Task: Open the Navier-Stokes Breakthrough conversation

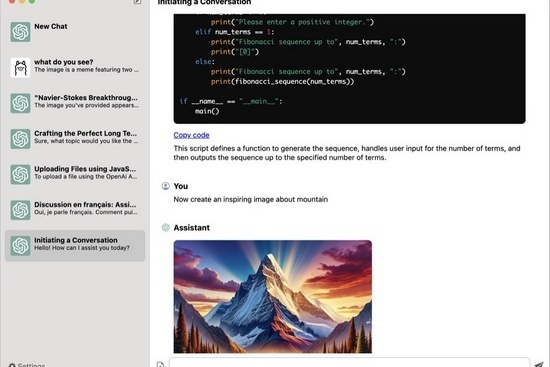Action: click(x=75, y=102)
